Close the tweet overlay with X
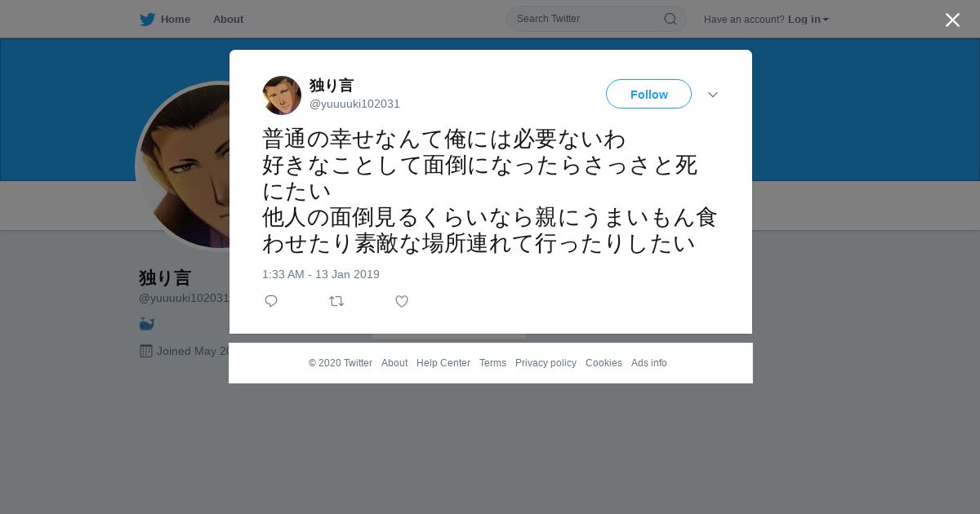Viewport: 980px width, 514px height. [x=952, y=20]
